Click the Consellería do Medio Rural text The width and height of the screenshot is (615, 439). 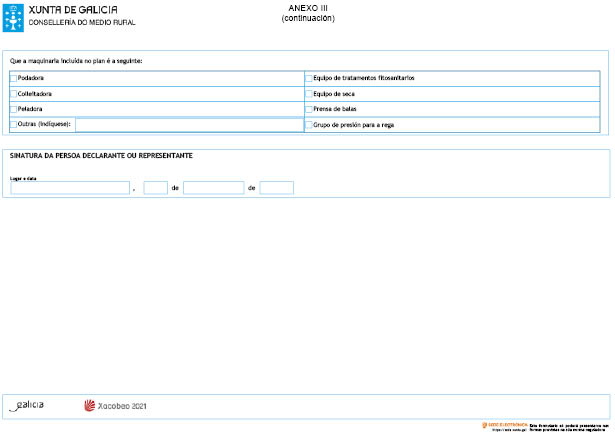[82, 22]
